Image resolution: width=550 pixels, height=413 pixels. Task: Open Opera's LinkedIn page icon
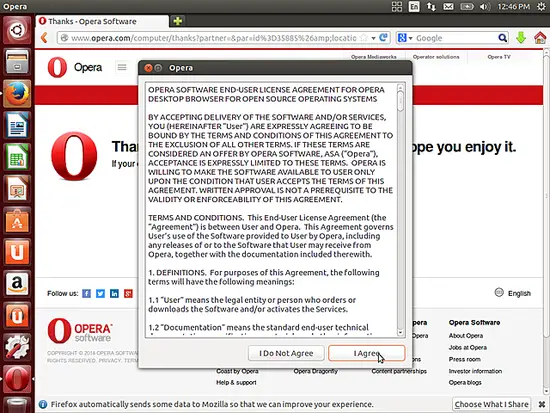pyautogui.click(x=114, y=293)
